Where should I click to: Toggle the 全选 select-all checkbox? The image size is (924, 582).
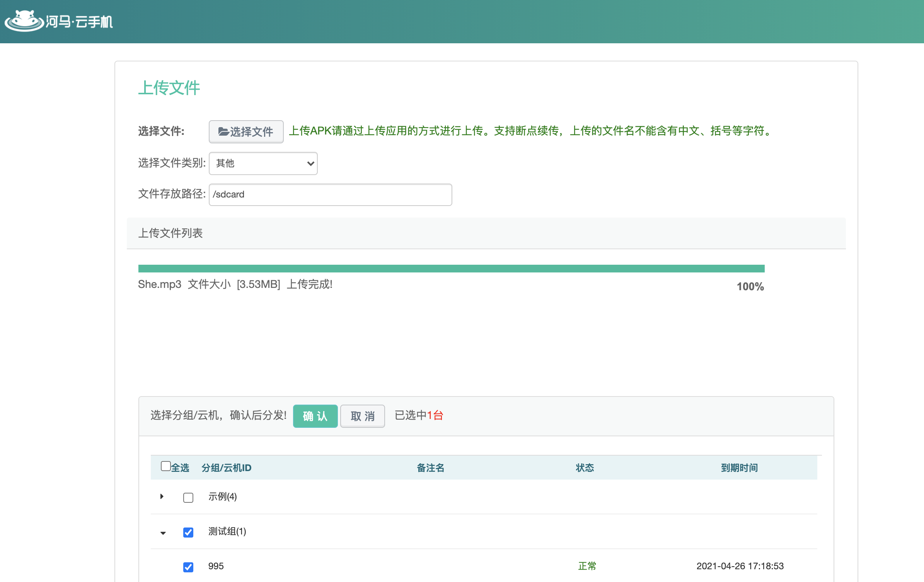165,466
